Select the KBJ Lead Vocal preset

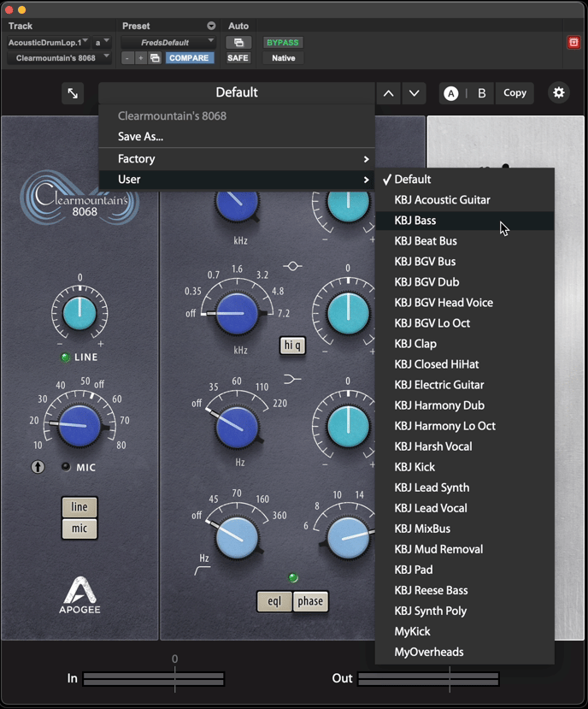[465, 508]
